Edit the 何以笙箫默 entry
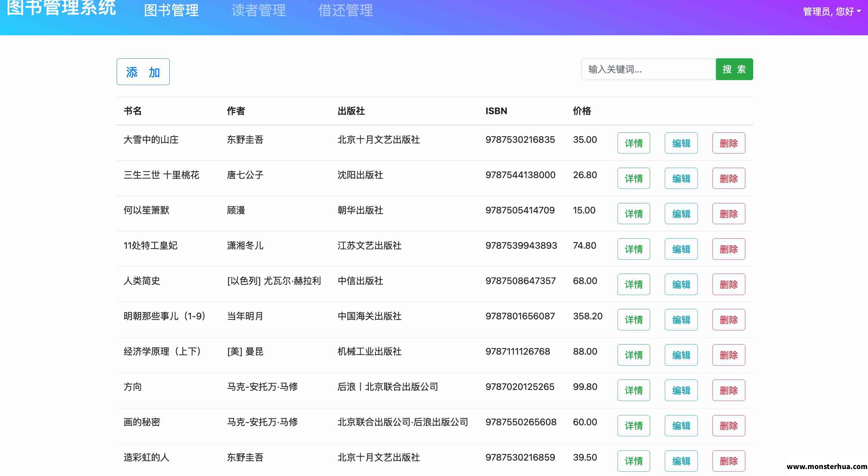868x476 pixels. (x=681, y=214)
